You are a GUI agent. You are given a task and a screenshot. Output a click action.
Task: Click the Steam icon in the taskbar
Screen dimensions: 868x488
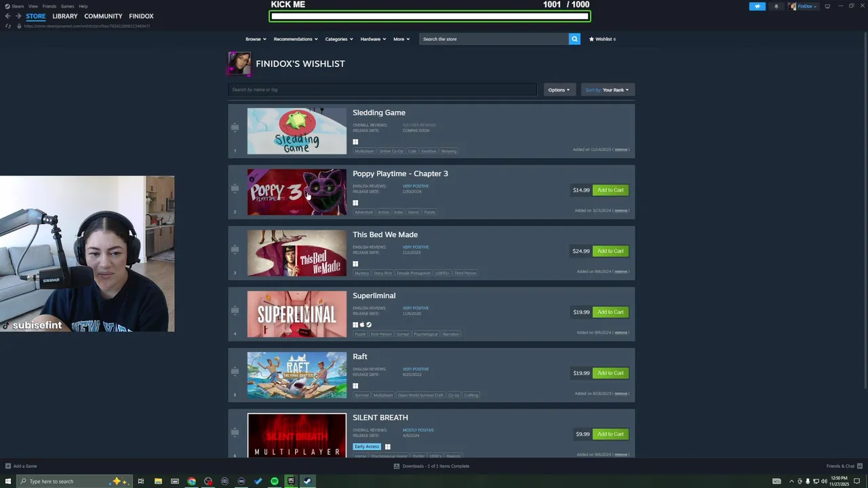click(307, 481)
